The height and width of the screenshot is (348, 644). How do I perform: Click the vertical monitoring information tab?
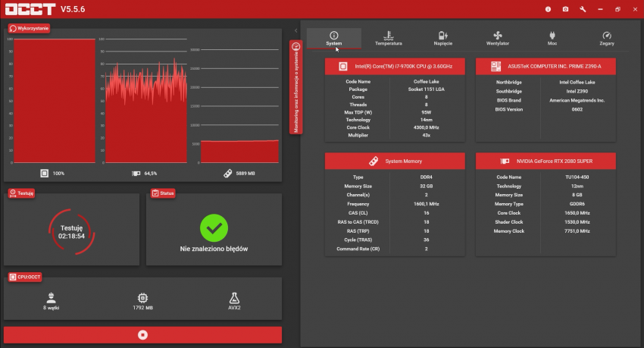tap(295, 87)
